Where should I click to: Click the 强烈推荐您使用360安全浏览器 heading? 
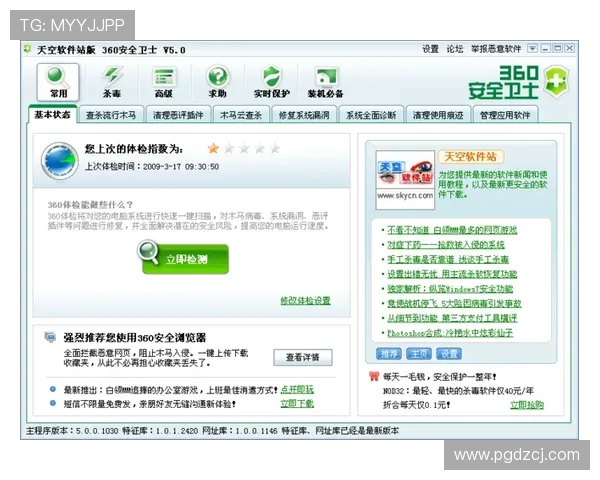pos(135,338)
